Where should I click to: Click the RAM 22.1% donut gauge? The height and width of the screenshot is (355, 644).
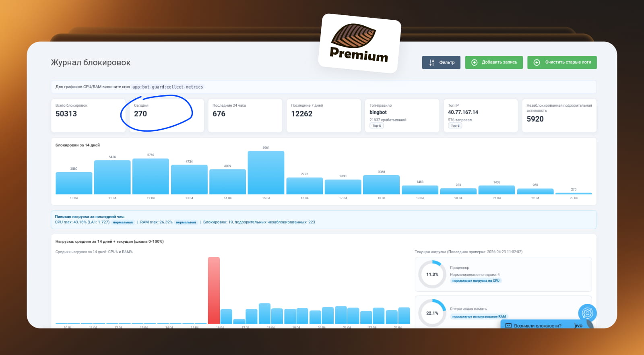tap(432, 313)
